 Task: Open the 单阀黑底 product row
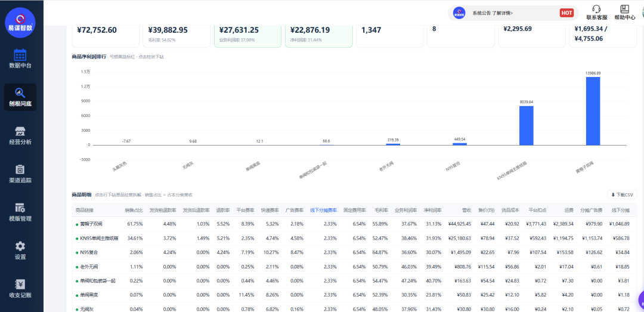coord(354,295)
